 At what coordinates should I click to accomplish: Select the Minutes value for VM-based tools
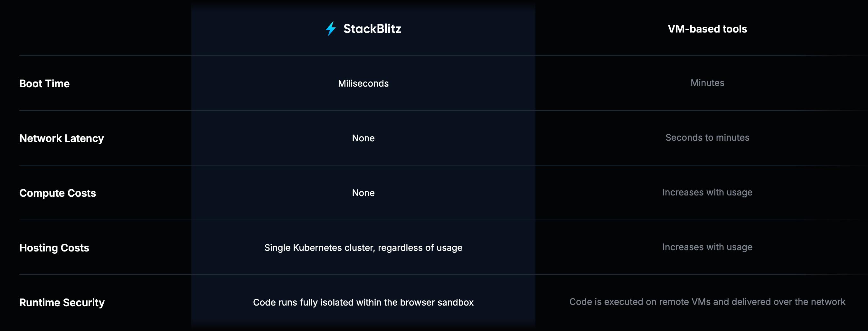[x=707, y=83]
